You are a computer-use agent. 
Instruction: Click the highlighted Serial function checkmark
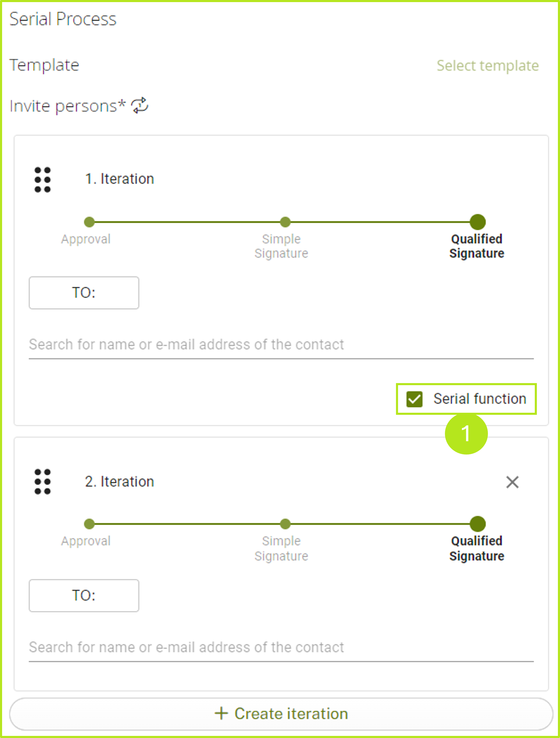(x=415, y=399)
